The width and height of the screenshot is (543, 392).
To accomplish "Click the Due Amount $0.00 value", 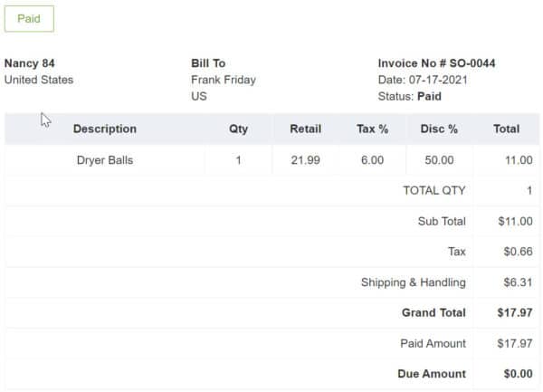I will tap(518, 374).
